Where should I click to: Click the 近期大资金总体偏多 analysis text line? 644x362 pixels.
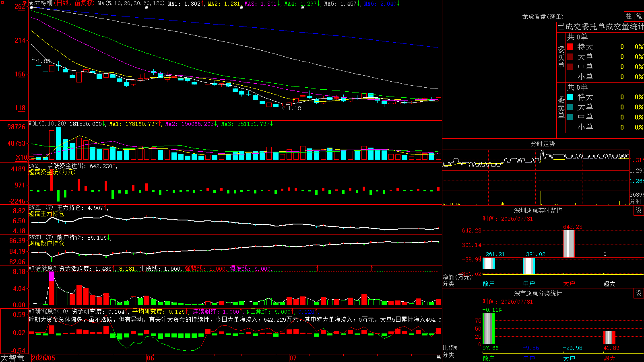click(x=235, y=319)
